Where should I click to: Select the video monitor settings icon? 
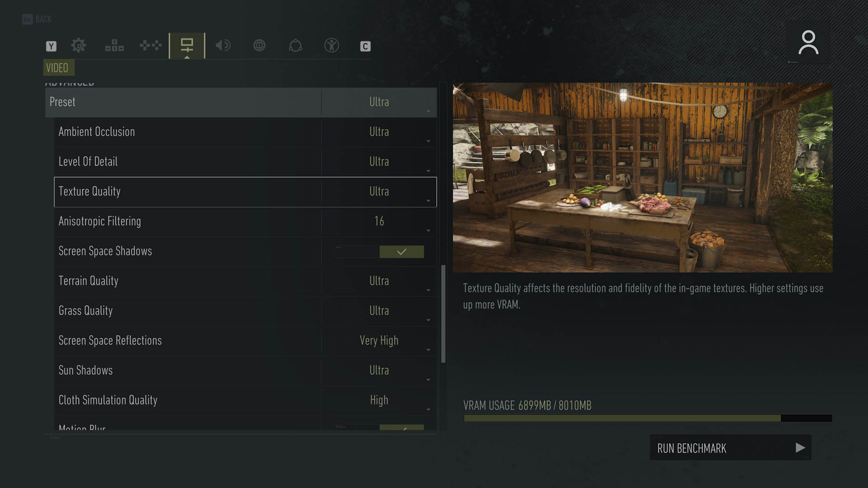(187, 46)
